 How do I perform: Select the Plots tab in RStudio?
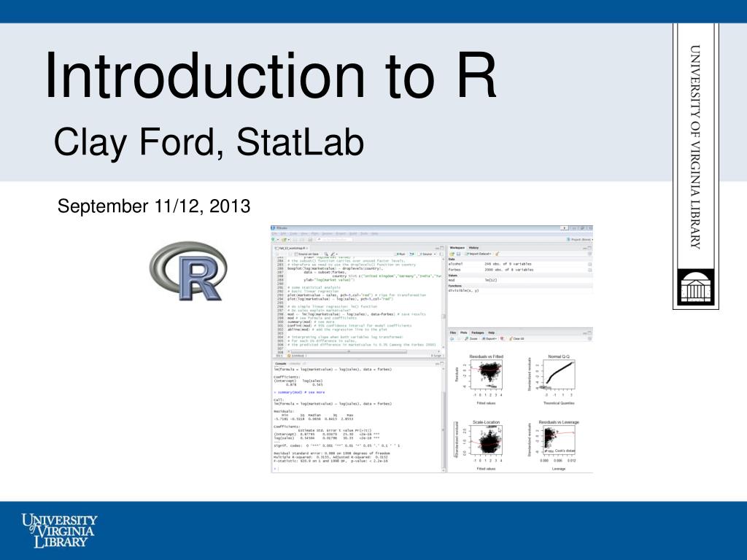[463, 332]
